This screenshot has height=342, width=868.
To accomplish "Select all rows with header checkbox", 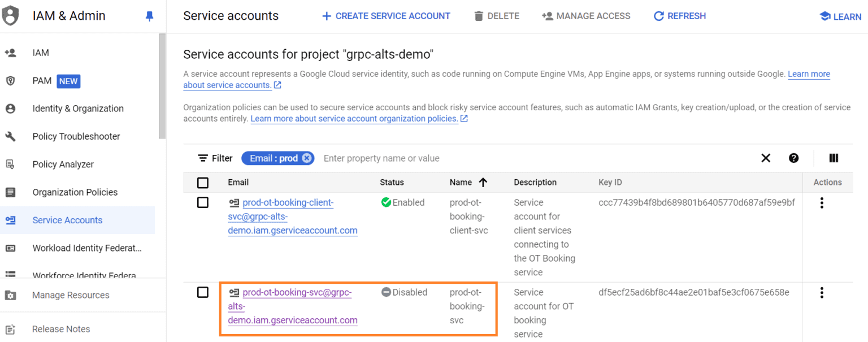I will tap(203, 183).
